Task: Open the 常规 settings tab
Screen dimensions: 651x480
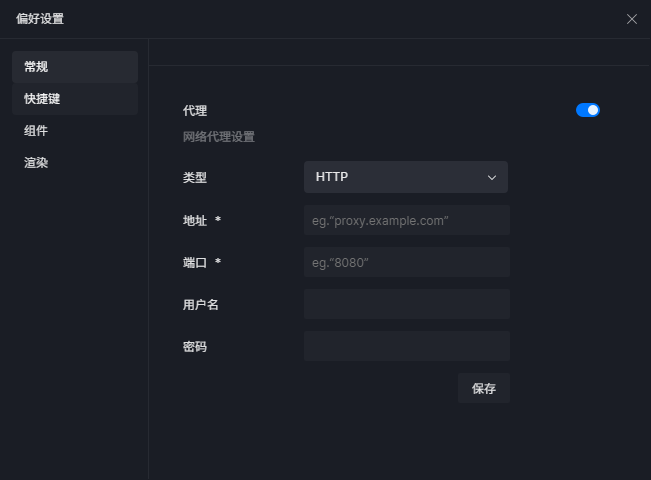Action: [x=75, y=67]
